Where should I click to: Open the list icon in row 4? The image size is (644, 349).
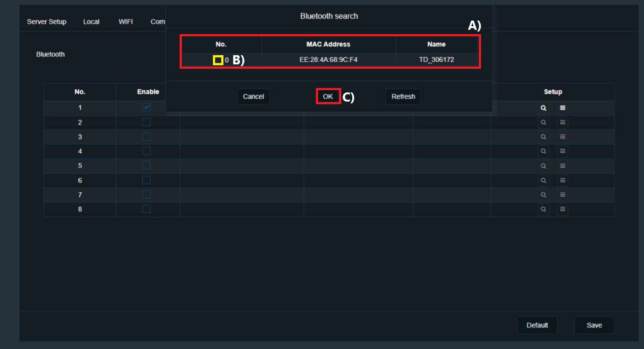[563, 151]
